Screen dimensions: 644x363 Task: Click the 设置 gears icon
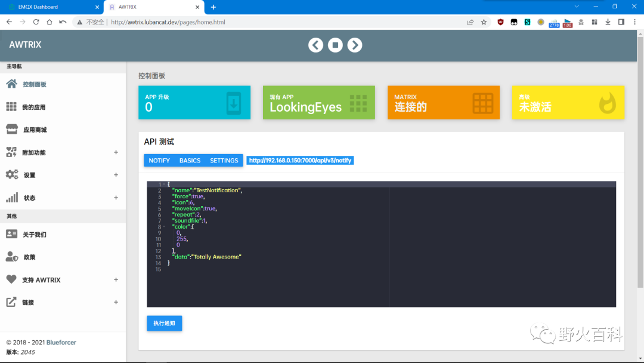(x=12, y=175)
